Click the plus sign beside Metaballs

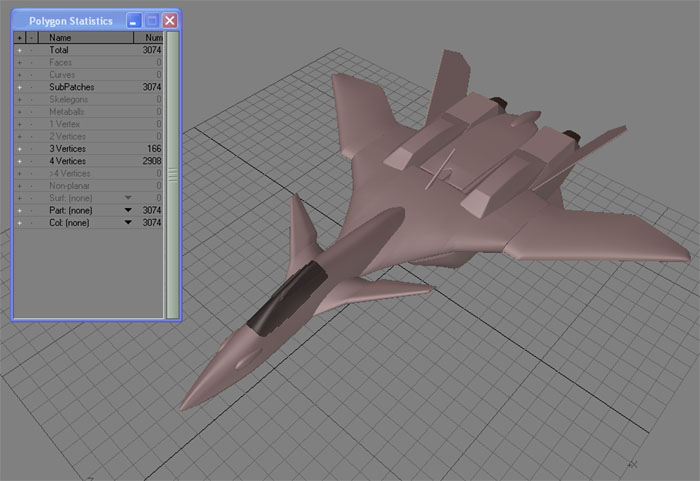point(20,112)
